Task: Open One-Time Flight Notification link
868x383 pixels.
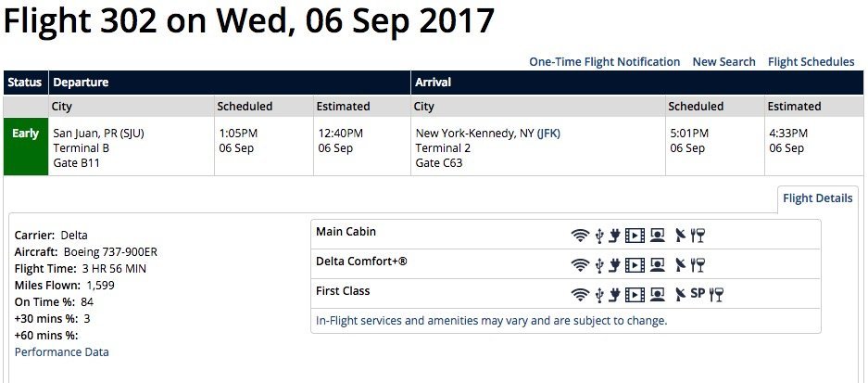Action: pyautogui.click(x=604, y=62)
